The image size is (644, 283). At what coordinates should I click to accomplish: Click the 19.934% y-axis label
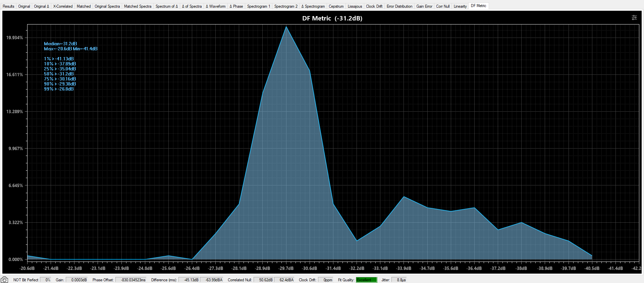point(15,38)
